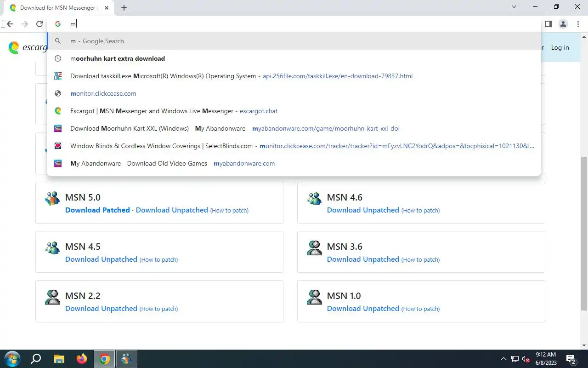Click the MSN 4.5 buddy icon
588x368 pixels.
pos(52,248)
